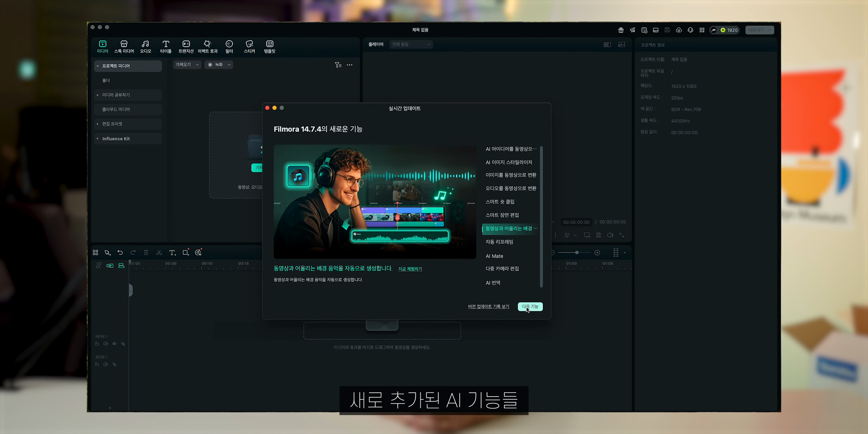Screen dimensions: 868x434
Task: Open the AI music tool in timeline toolbar
Action: pyautogui.click(x=198, y=252)
